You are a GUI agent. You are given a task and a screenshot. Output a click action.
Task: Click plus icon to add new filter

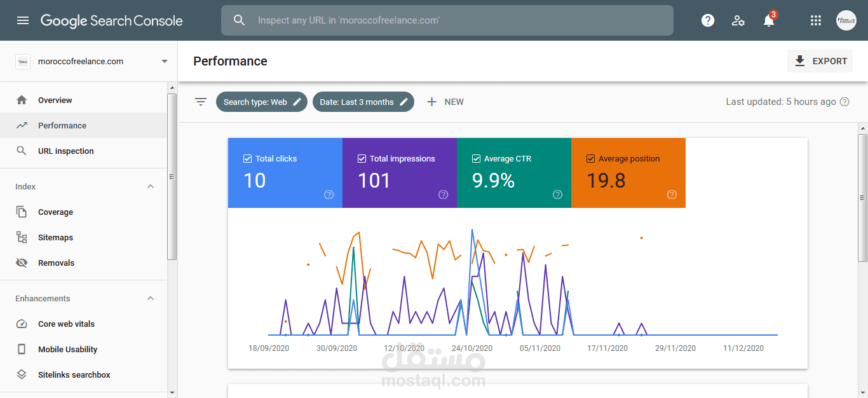(x=432, y=102)
